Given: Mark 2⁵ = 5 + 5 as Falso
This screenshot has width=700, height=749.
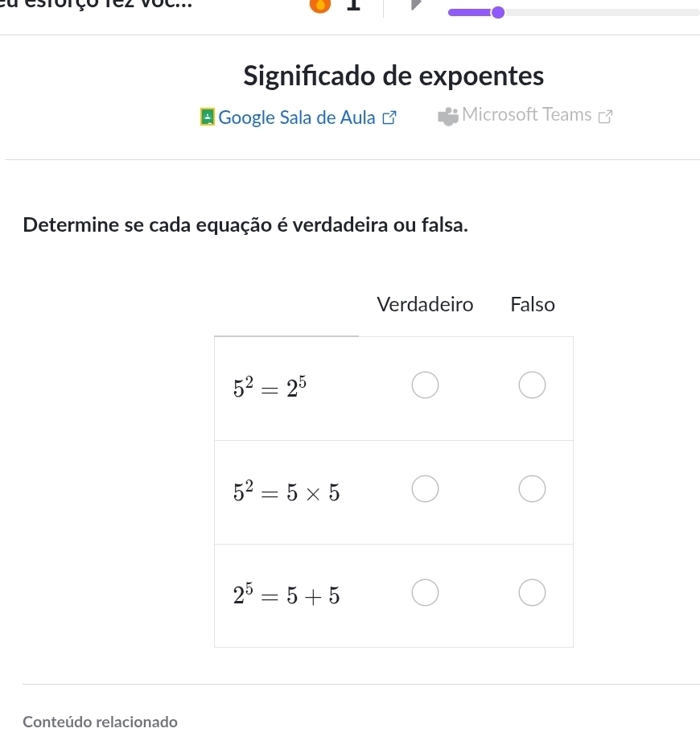Looking at the screenshot, I should coord(532,594).
